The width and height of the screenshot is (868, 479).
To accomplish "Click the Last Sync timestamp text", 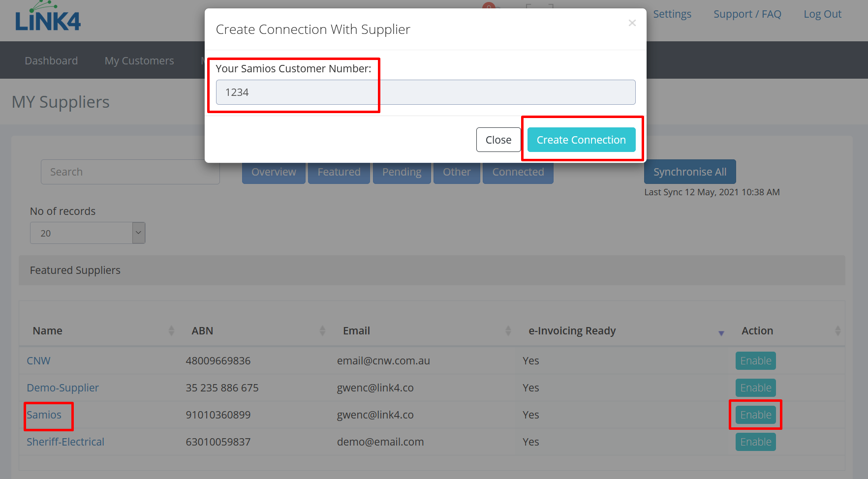I will (712, 192).
